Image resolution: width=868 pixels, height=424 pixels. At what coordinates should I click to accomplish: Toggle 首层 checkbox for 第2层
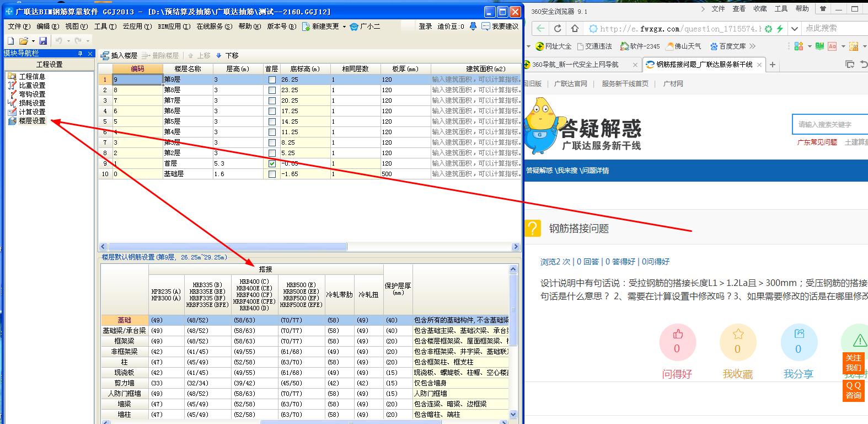(272, 153)
